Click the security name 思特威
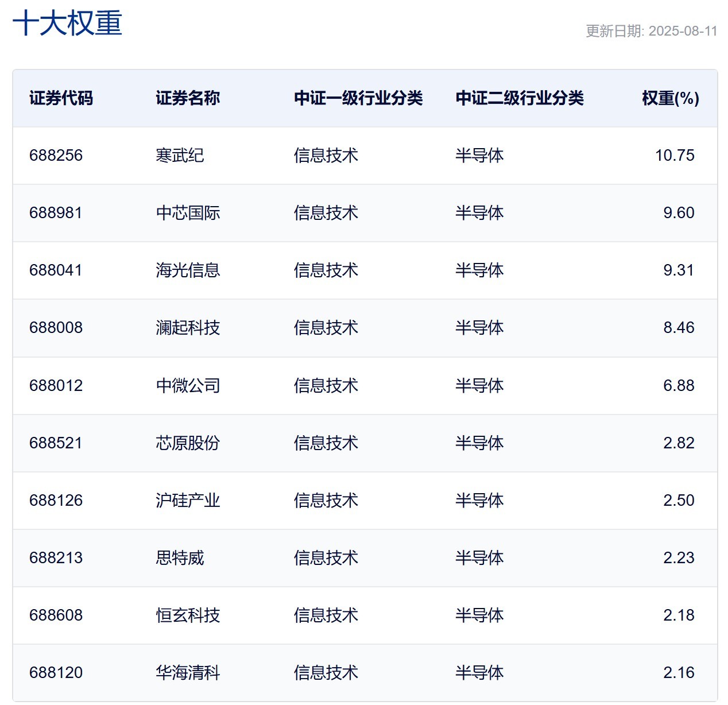 point(180,557)
